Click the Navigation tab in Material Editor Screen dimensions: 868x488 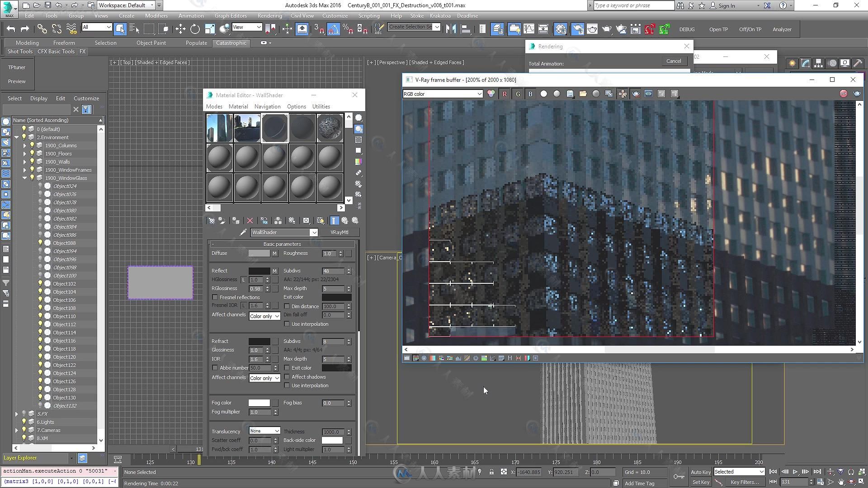pos(266,106)
